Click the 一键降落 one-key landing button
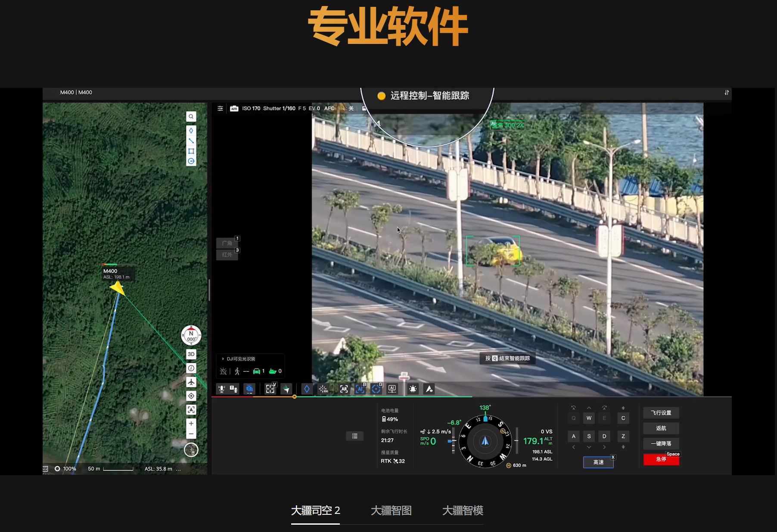Screen dimensions: 777x532 point(661,444)
